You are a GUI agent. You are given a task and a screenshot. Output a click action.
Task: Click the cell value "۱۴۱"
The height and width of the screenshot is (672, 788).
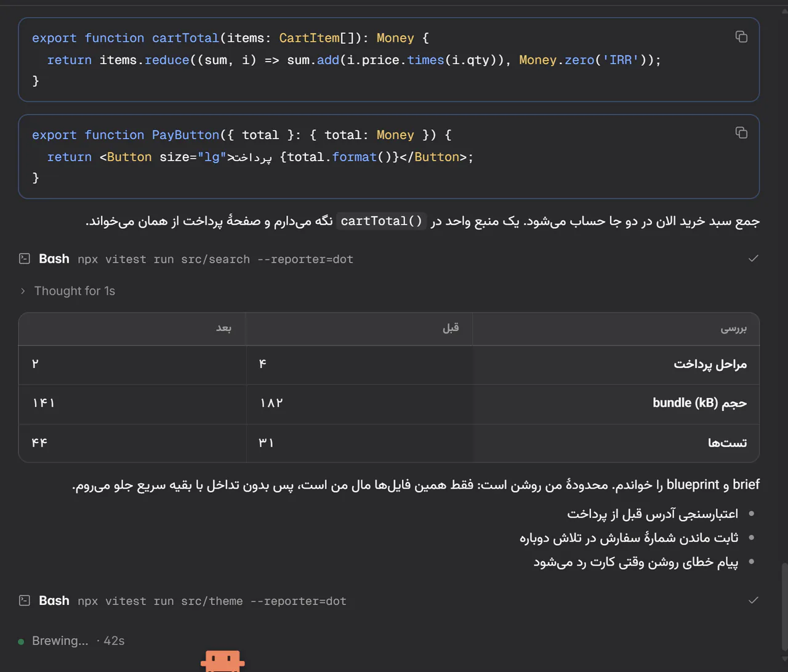[x=44, y=403]
